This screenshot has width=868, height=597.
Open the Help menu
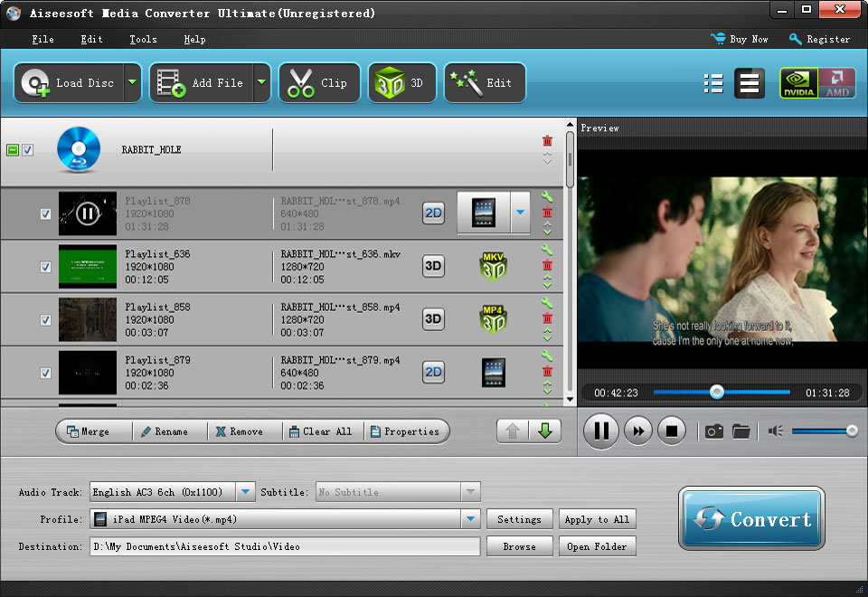pos(194,40)
